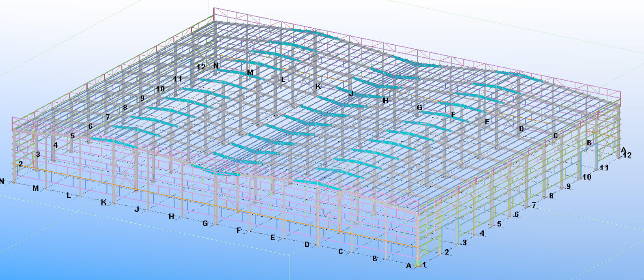644x280 pixels.
Task: Select ground-level grid label 7 beside the right wall
Action: (534, 205)
